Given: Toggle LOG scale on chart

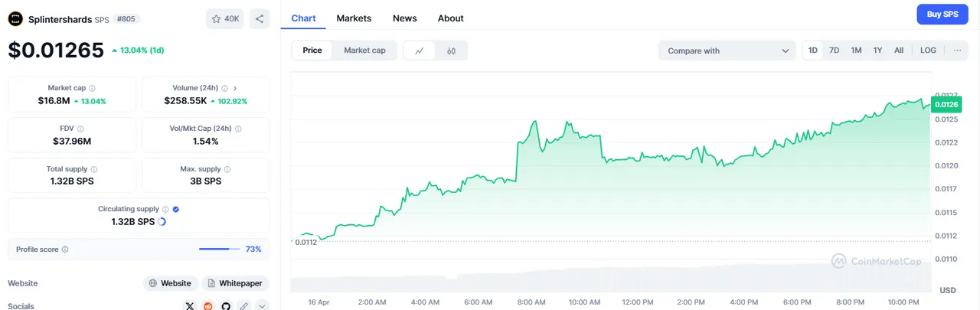Looking at the screenshot, I should (x=928, y=51).
